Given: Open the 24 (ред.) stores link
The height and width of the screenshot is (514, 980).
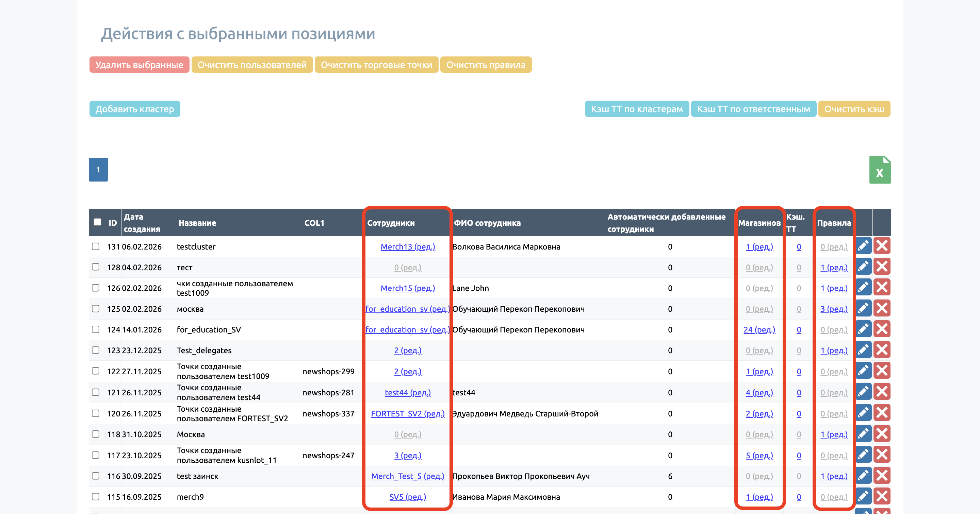Looking at the screenshot, I should click(759, 330).
